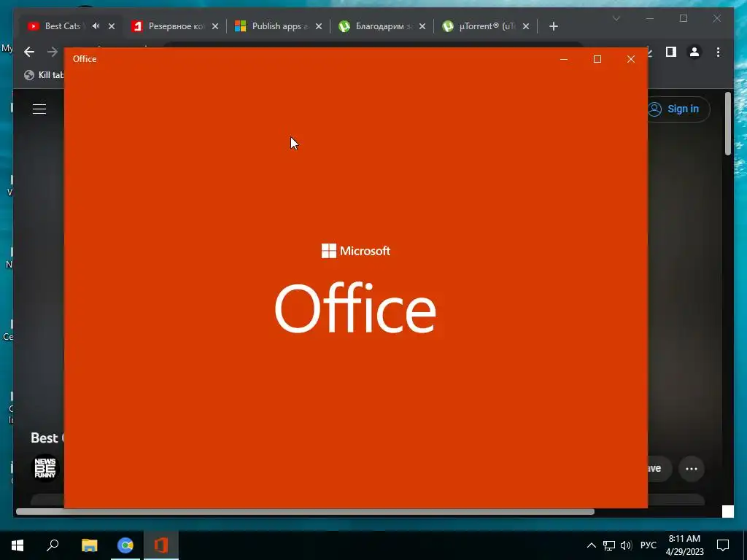Open the tab search dropdown in Chrome
Screen dimensions: 747x560
tap(616, 18)
